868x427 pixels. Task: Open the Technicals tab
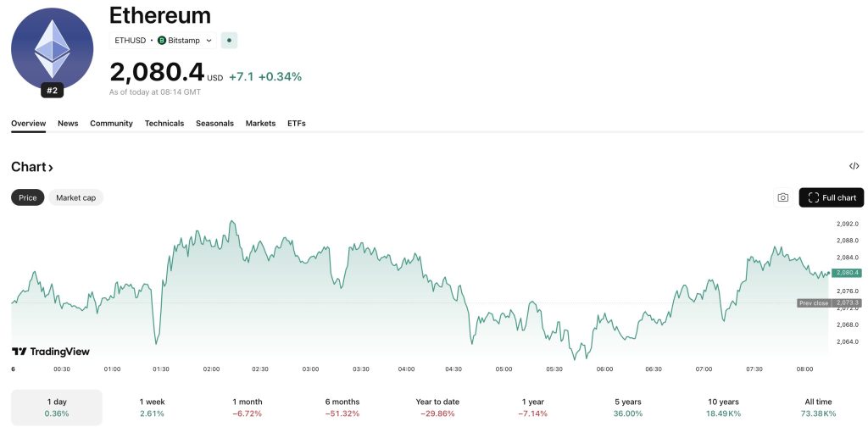tap(164, 124)
